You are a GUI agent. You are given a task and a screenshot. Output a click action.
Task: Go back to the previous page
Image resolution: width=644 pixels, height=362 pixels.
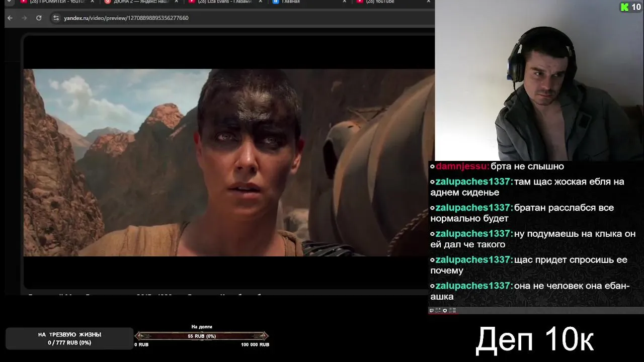pos(10,18)
